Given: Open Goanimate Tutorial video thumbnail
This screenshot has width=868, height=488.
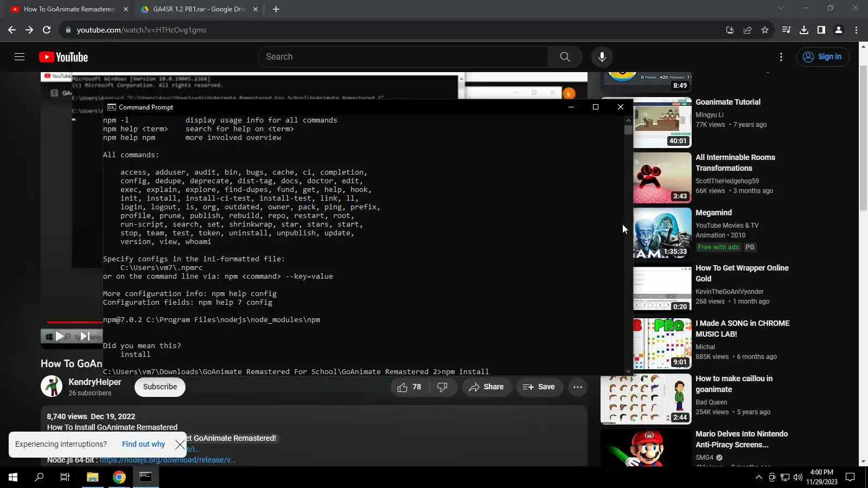Looking at the screenshot, I should click(x=662, y=123).
